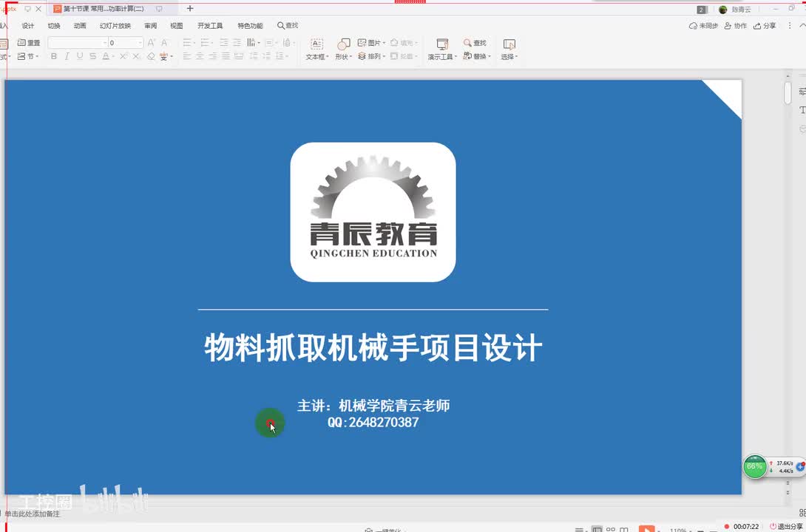
Task: Click the 分享 share button
Action: tap(765, 26)
